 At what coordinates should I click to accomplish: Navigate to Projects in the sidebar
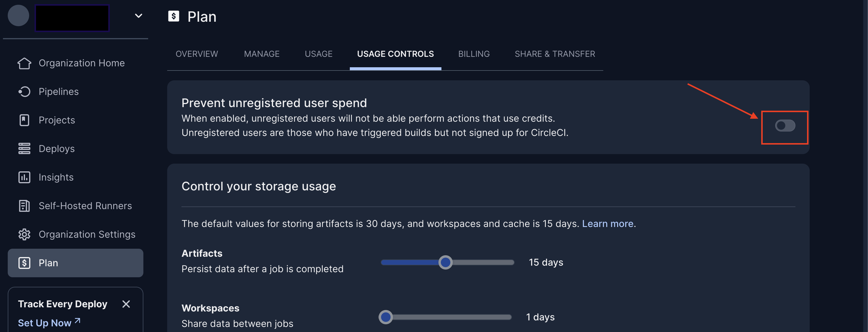[76, 120]
